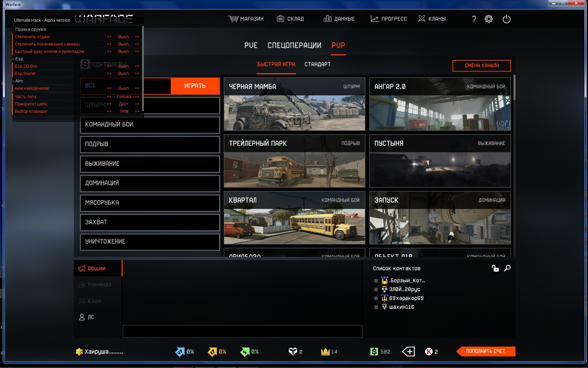The image size is (588, 368).
Task: Open the Прогресс chart icon
Action: (374, 19)
